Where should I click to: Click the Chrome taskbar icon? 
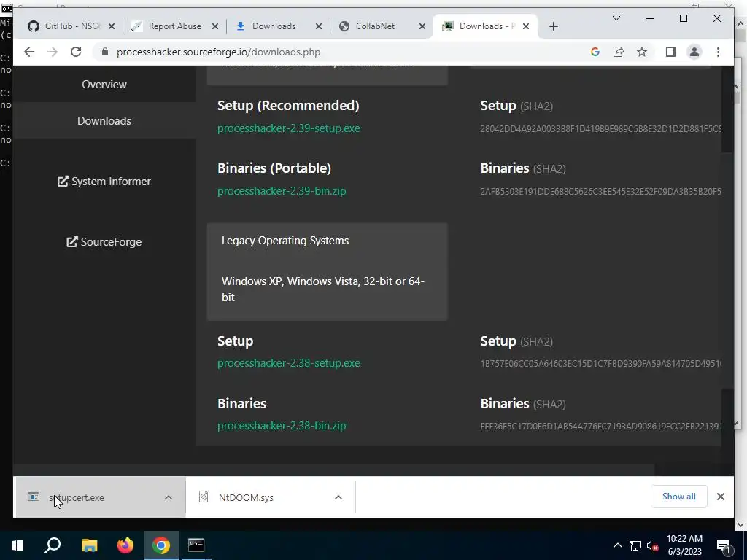coord(161,545)
